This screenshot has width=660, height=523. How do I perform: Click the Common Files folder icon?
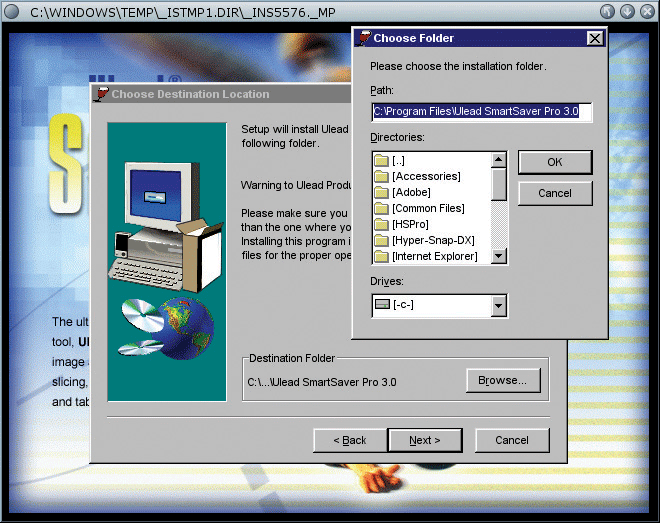pos(381,208)
